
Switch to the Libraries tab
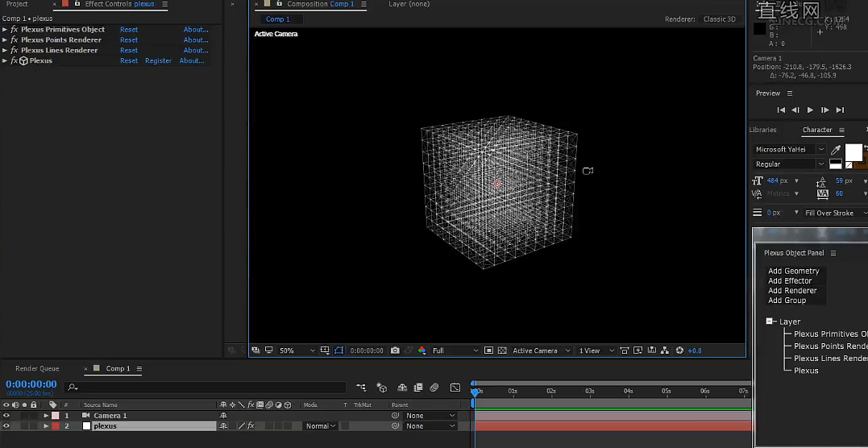point(763,130)
